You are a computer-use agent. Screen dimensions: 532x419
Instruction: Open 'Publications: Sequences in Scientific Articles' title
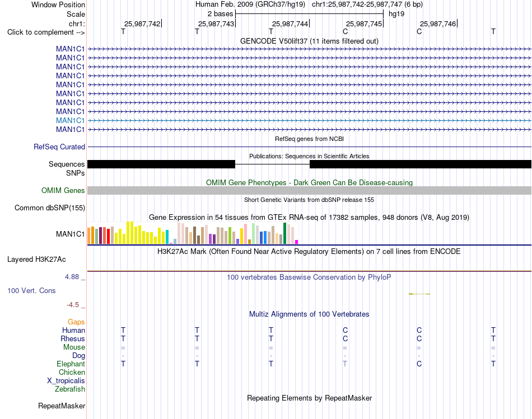tap(309, 156)
